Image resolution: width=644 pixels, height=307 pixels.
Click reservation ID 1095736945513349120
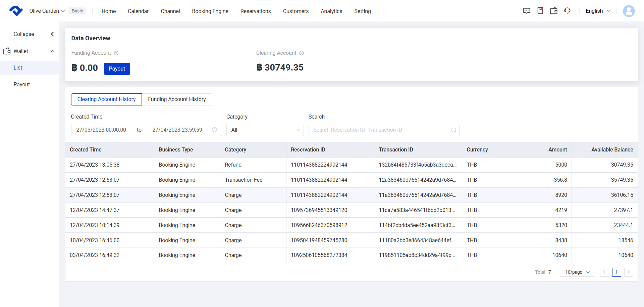(319, 210)
